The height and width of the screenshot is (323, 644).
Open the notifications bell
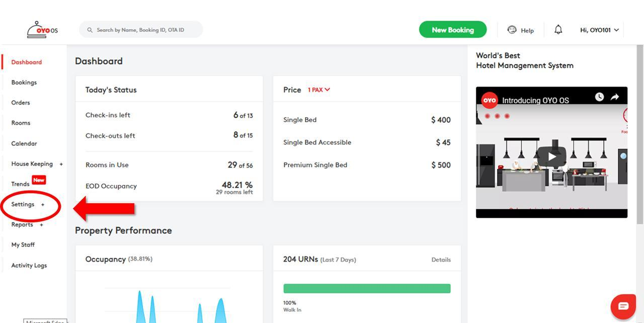pos(558,30)
